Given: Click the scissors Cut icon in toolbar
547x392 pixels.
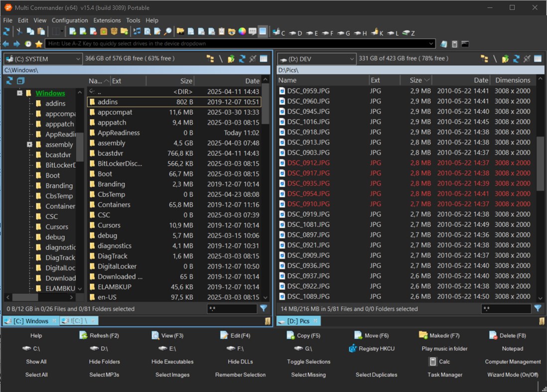Looking at the screenshot, I should [x=19, y=31].
